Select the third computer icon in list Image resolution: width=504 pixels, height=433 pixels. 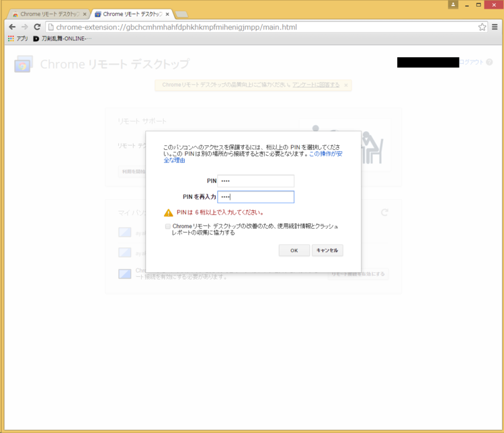point(125,274)
